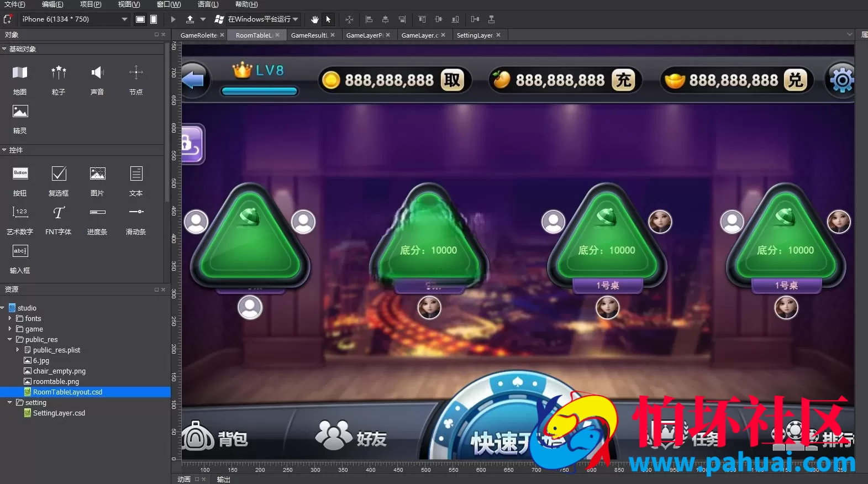
Task: Open the 语言(L) menu
Action: tap(208, 4)
